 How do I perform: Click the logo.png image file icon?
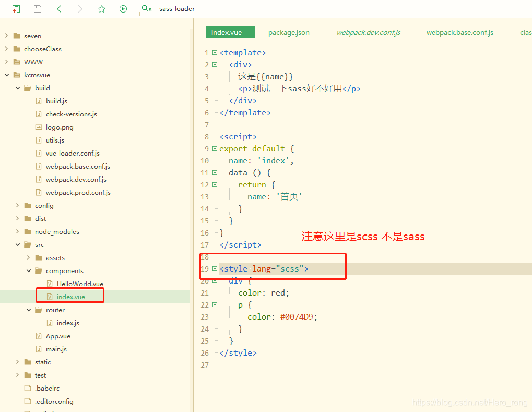coord(39,127)
